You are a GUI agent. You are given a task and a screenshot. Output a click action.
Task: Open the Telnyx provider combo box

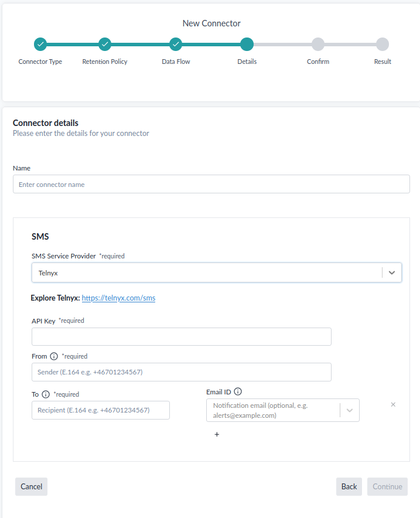pyautogui.click(x=205, y=272)
